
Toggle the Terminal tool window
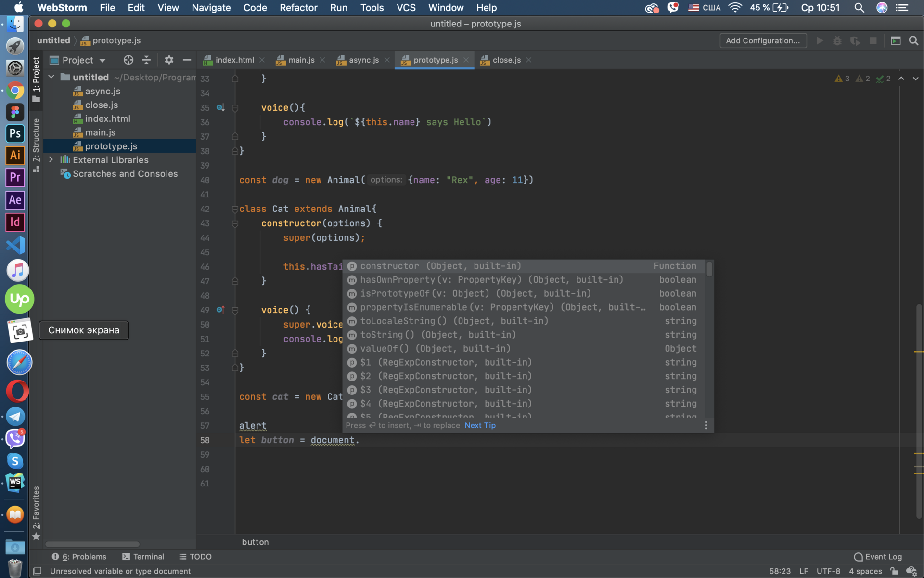[x=143, y=557]
